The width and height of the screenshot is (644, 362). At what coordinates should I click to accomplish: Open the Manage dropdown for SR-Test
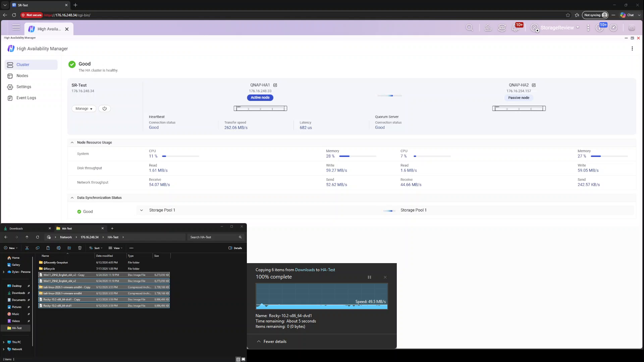click(84, 109)
